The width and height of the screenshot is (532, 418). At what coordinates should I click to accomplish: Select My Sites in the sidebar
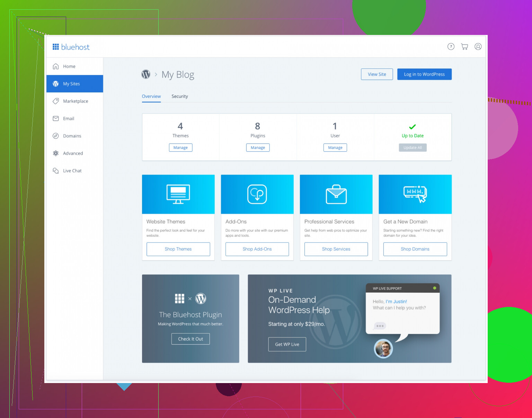pos(75,84)
